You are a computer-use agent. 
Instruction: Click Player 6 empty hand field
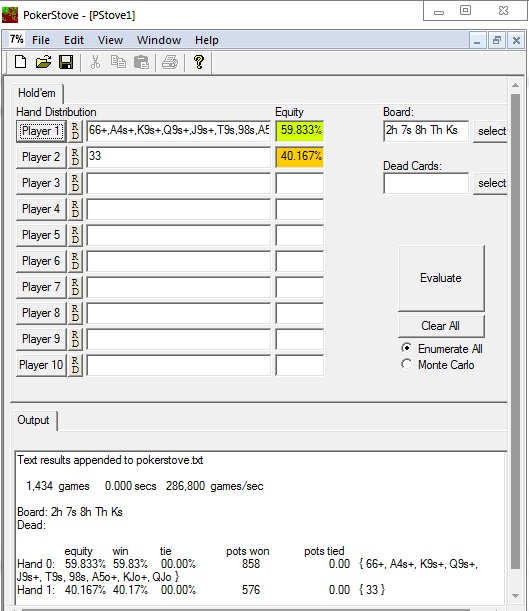[178, 261]
